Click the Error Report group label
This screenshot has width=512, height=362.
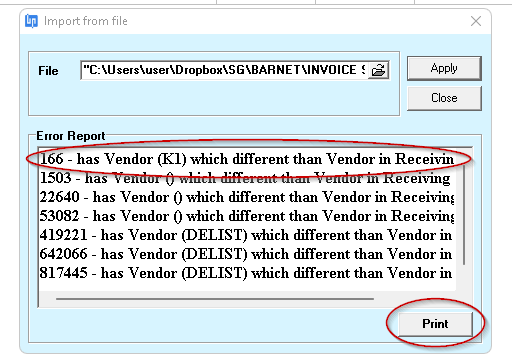(71, 136)
